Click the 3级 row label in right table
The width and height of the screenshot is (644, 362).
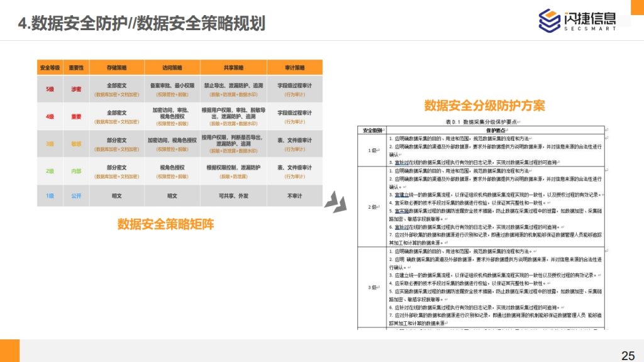[x=373, y=287]
